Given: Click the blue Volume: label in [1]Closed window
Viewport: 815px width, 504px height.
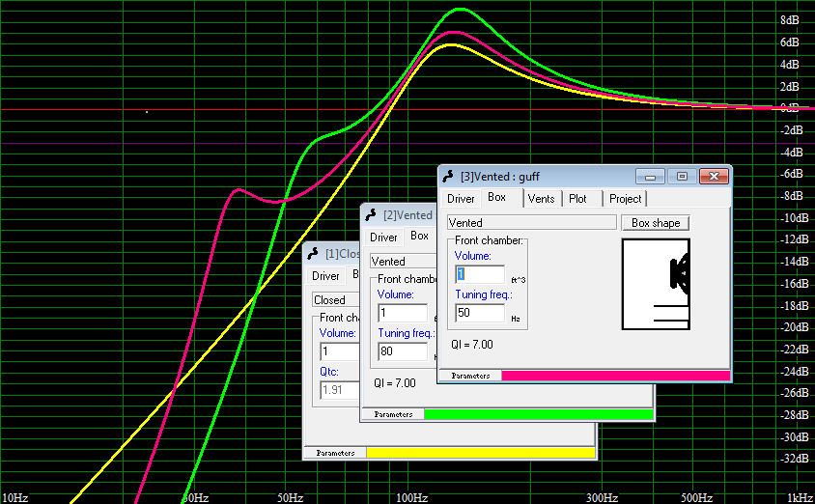Looking at the screenshot, I should click(x=337, y=332).
